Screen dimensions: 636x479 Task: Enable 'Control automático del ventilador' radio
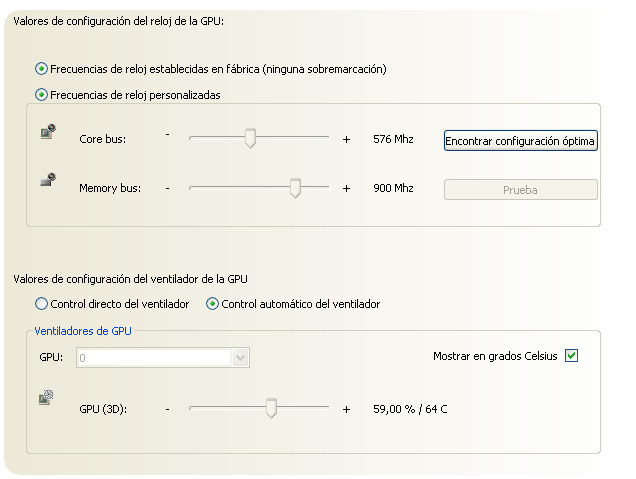212,304
